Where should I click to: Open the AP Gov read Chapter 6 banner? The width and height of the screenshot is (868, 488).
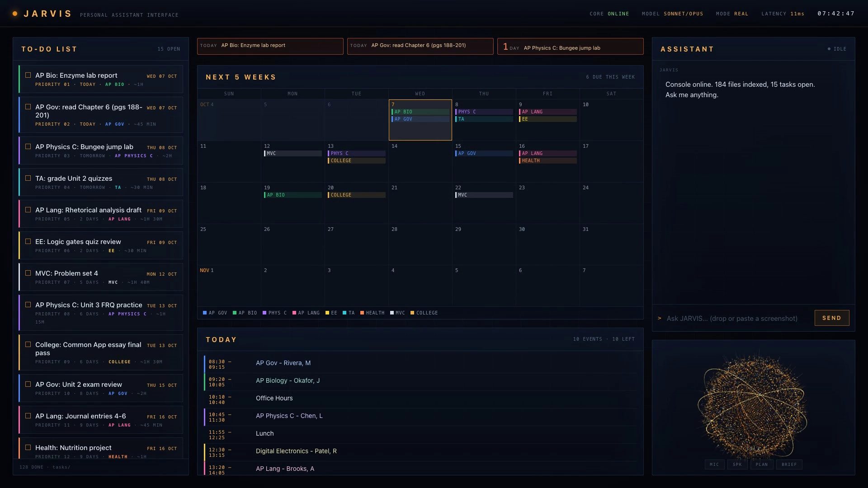[x=420, y=46]
